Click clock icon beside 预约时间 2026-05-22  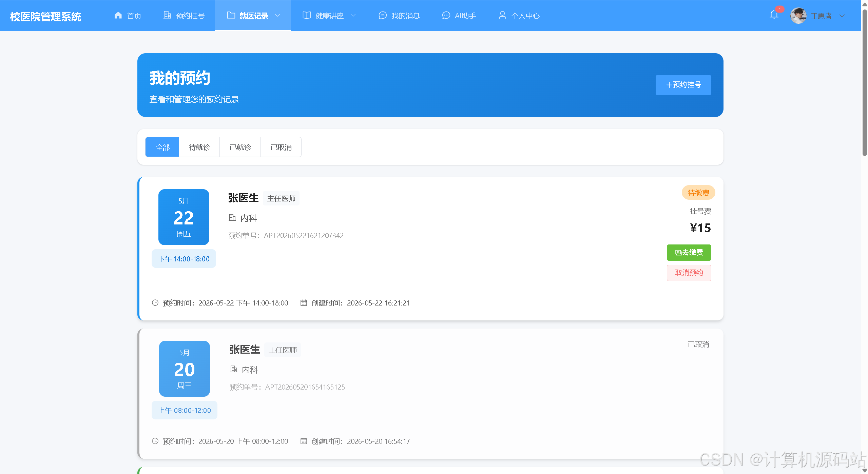(155, 303)
